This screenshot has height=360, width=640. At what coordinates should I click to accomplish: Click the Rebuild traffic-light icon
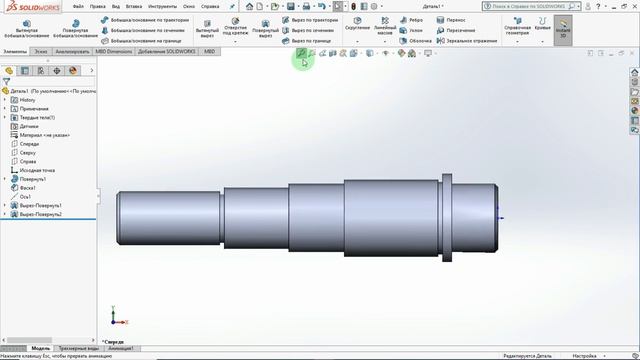[353, 7]
